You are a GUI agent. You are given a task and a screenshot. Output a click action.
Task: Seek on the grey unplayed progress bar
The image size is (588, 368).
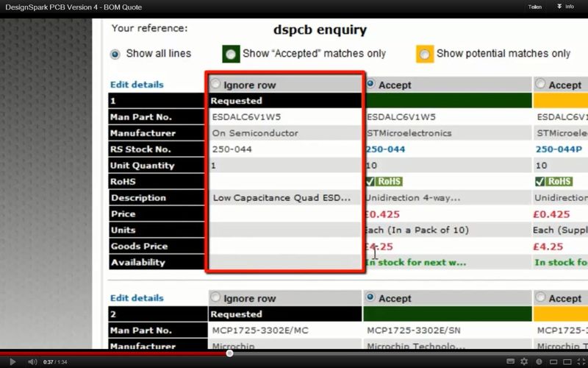tap(409, 353)
